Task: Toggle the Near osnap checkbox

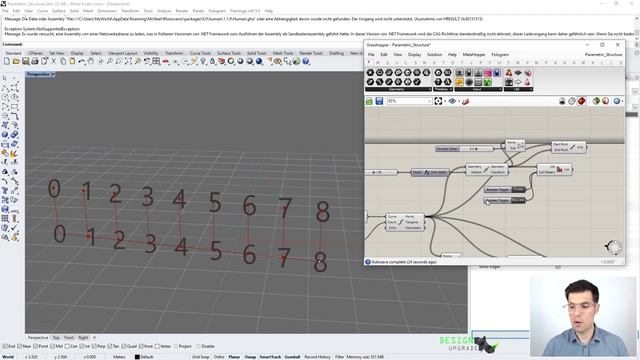Action: 20,346
